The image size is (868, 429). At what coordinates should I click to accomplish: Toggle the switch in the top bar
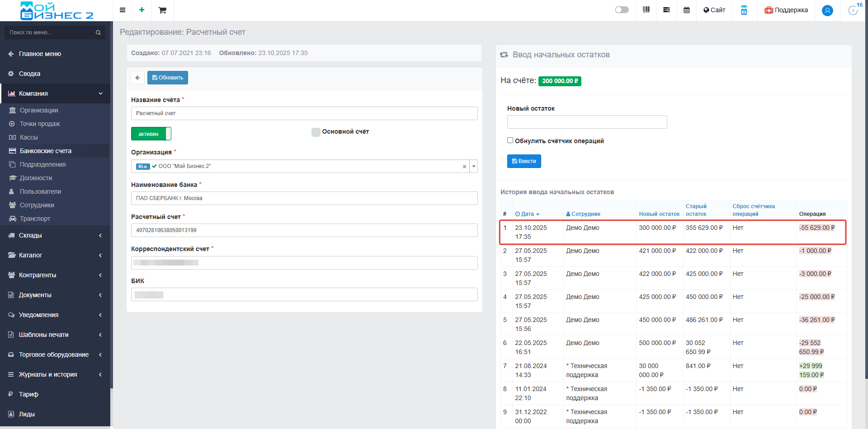[x=622, y=10]
